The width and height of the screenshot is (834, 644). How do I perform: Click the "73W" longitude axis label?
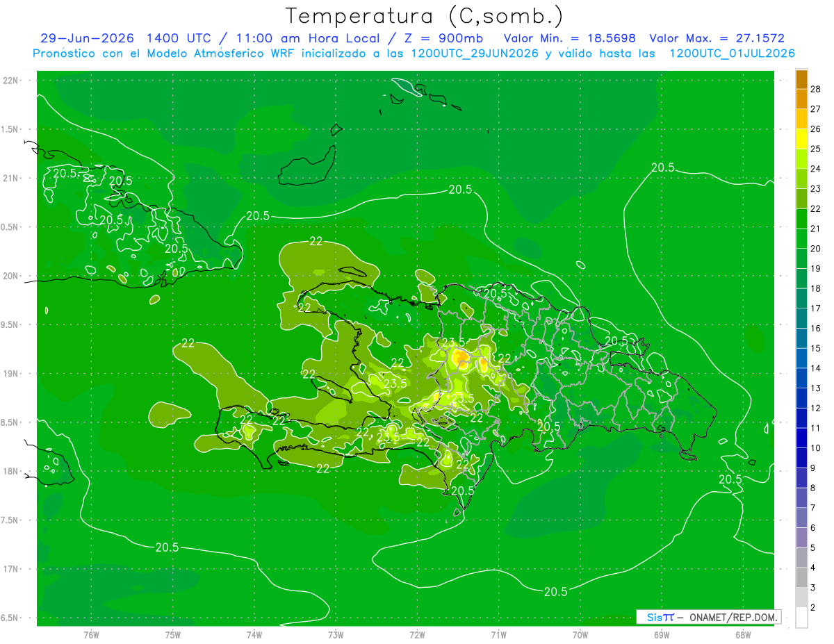pos(336,634)
